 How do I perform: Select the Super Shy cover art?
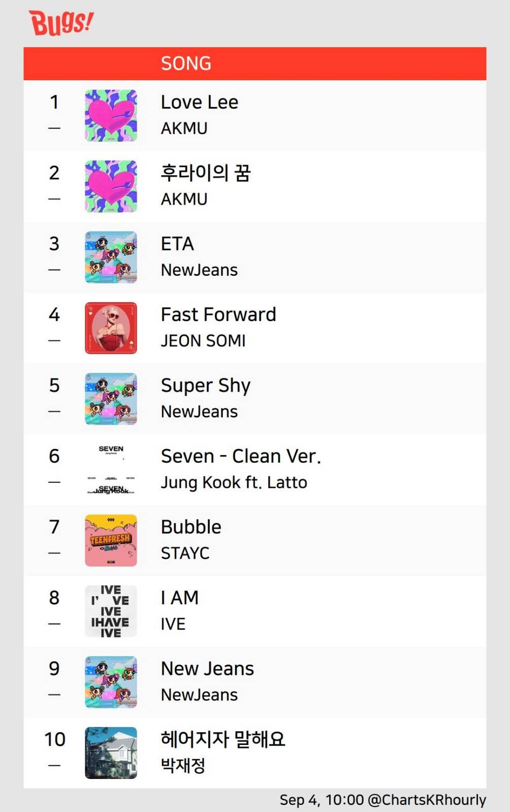111,399
